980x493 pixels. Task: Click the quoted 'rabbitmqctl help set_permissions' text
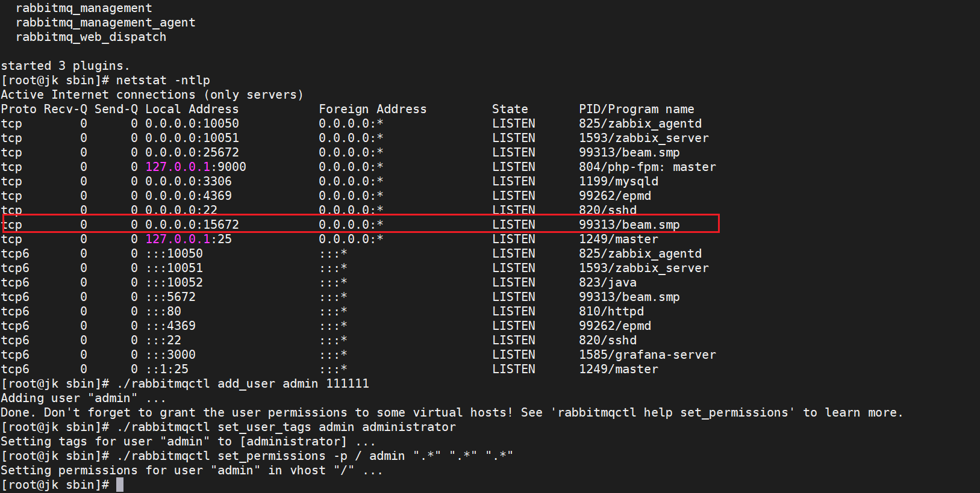pyautogui.click(x=673, y=412)
